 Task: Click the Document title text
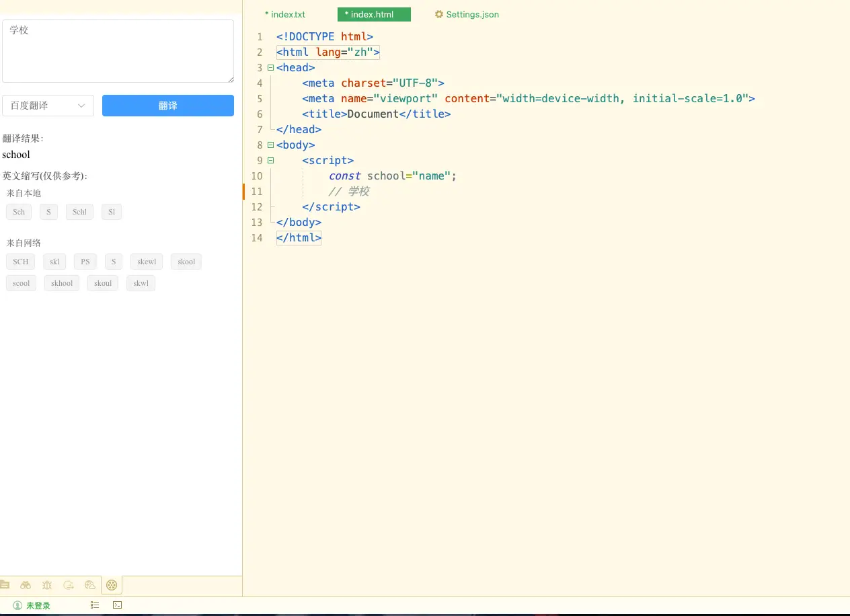click(373, 114)
